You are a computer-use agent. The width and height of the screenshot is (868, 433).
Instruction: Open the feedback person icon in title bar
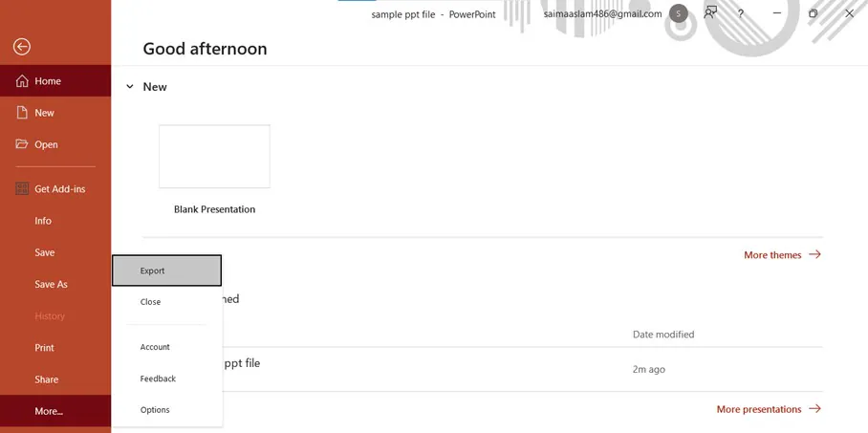point(710,13)
